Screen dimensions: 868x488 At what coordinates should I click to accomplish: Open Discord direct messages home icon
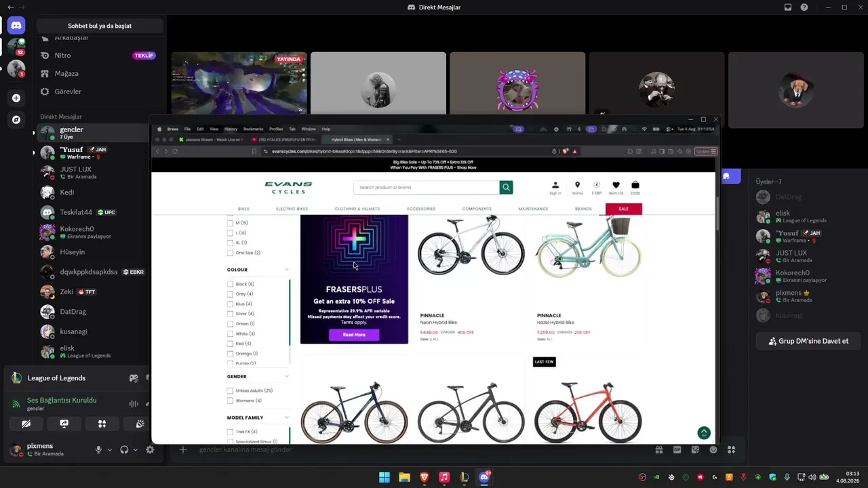(x=16, y=26)
